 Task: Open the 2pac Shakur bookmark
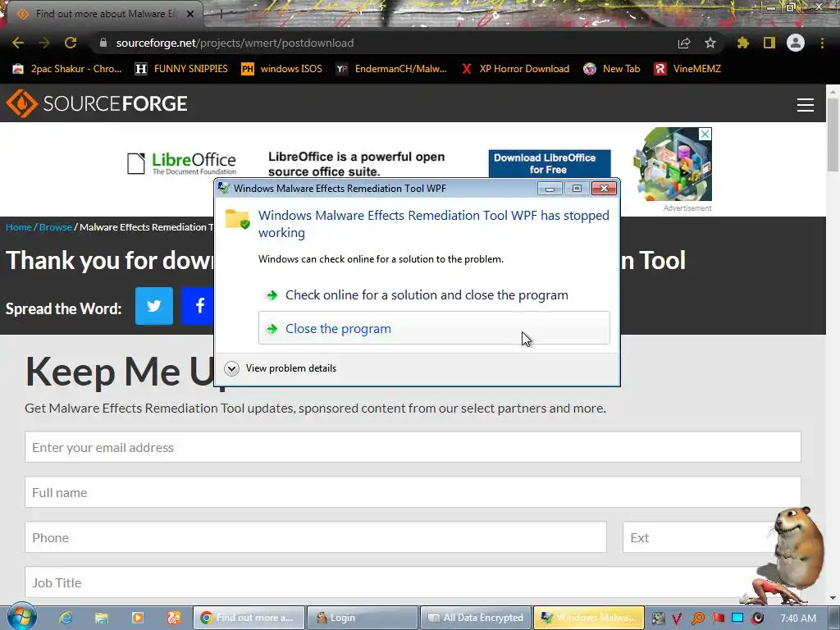click(x=67, y=69)
